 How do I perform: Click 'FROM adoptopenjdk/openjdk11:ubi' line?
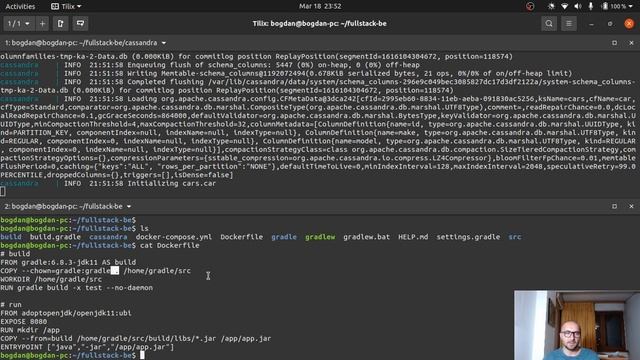[66, 313]
